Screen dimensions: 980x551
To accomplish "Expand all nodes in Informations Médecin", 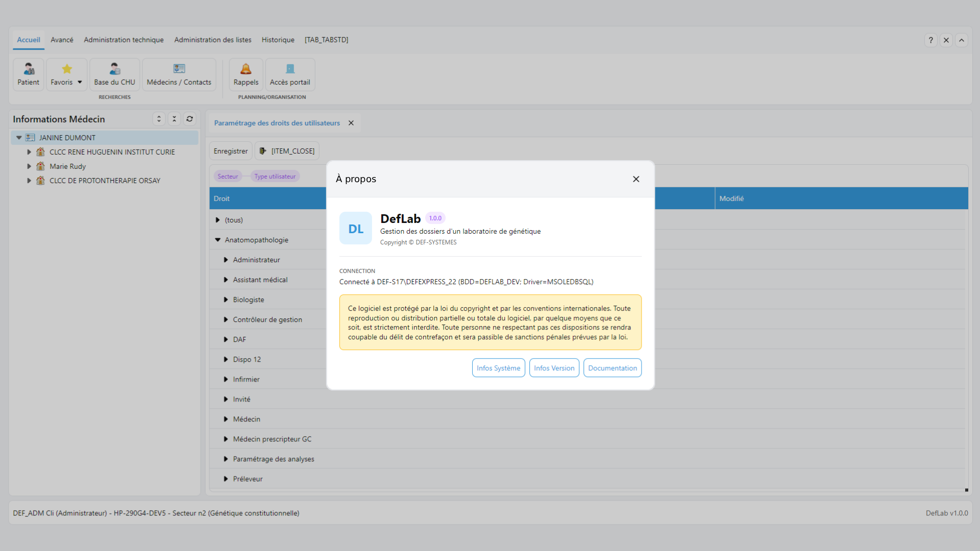I will (x=159, y=119).
